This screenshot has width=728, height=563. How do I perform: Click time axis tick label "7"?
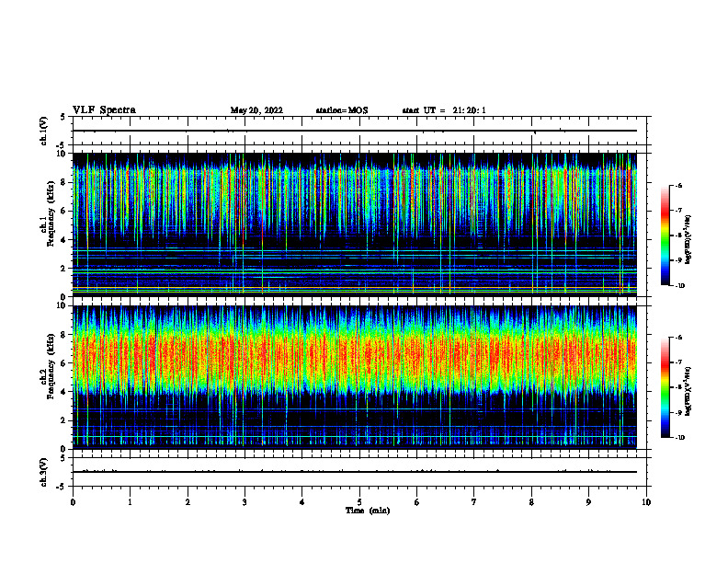click(474, 502)
